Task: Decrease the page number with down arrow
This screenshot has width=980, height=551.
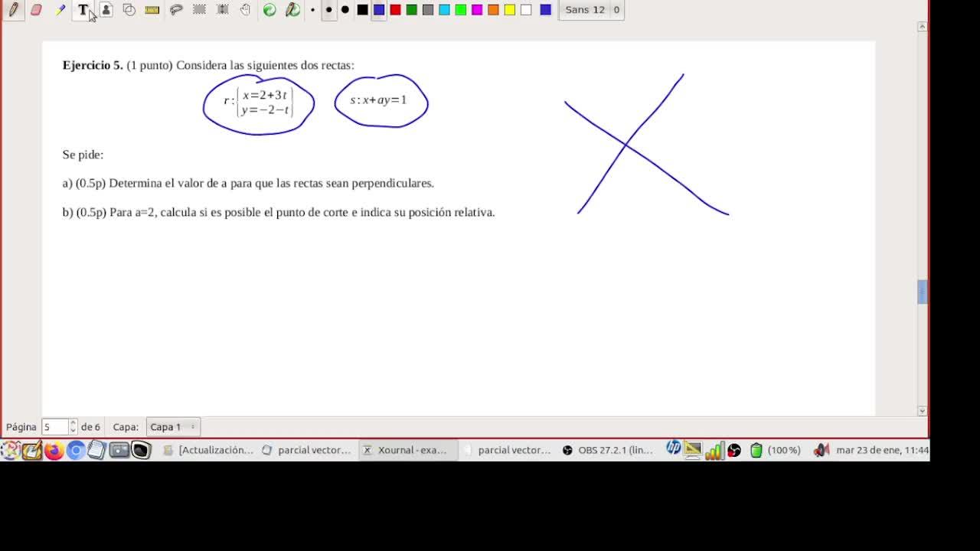Action: (x=73, y=431)
